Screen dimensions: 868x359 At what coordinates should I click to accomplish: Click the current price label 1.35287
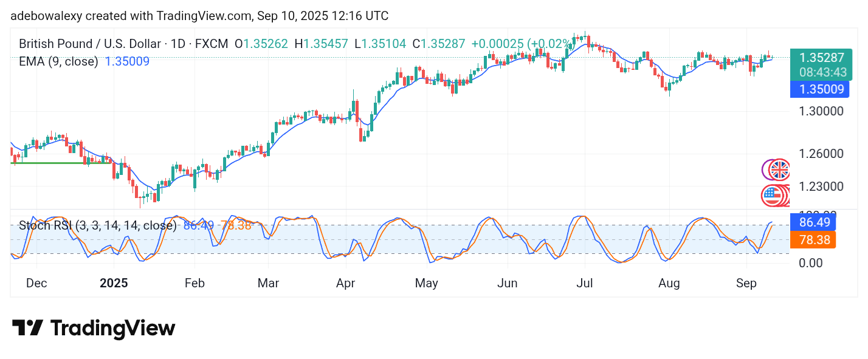point(821,58)
